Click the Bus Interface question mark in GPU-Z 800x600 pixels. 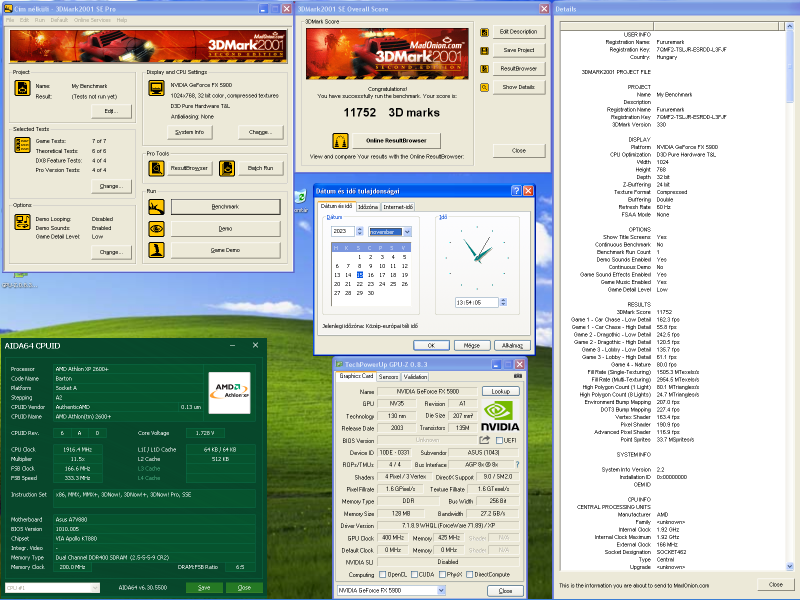pos(517,464)
